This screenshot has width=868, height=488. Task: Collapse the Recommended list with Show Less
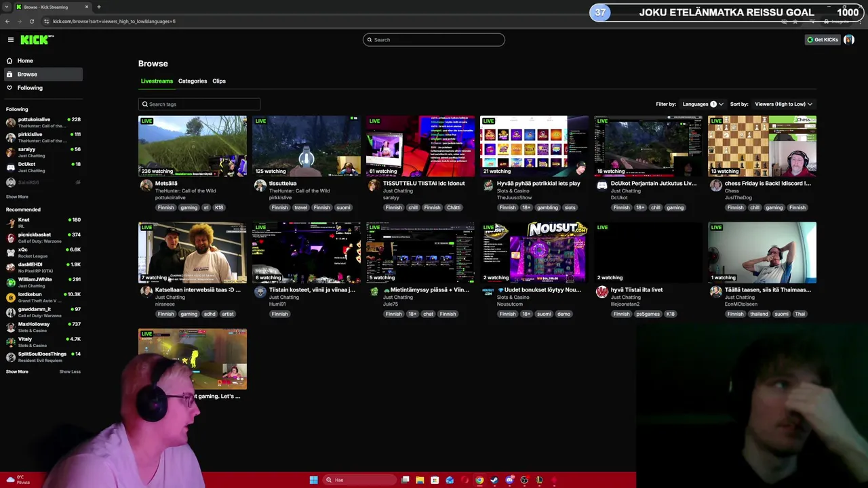coord(70,371)
